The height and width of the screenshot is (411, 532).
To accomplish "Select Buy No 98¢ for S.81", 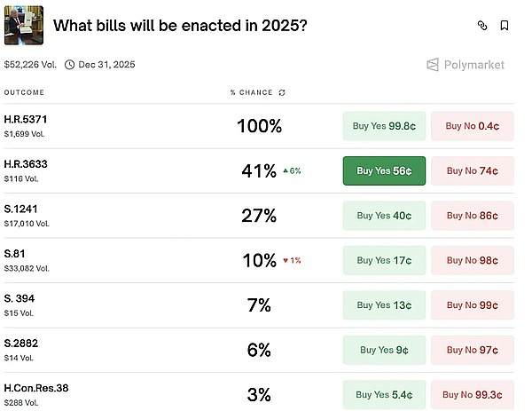I will (x=472, y=260).
